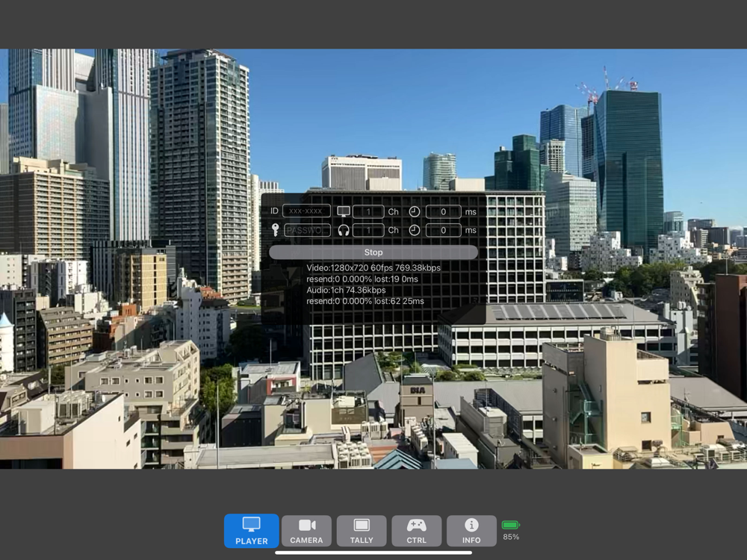Select the video delay ms field
Viewport: 747px width, 560px height.
443,211
